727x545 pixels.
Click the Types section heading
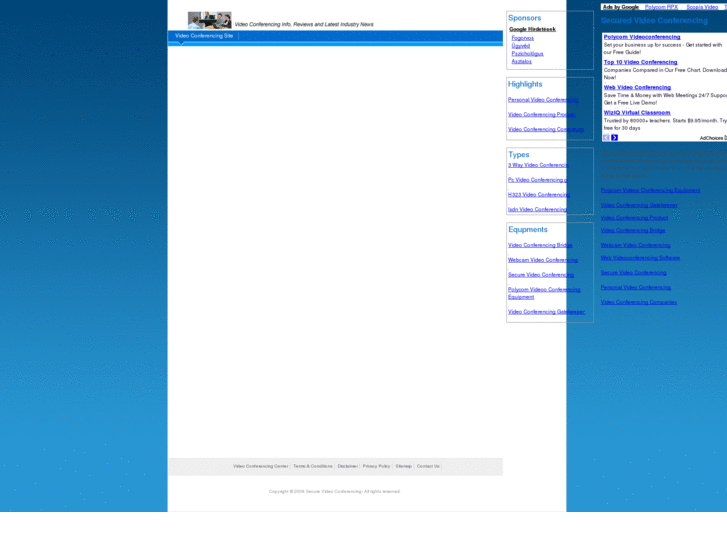pyautogui.click(x=518, y=154)
